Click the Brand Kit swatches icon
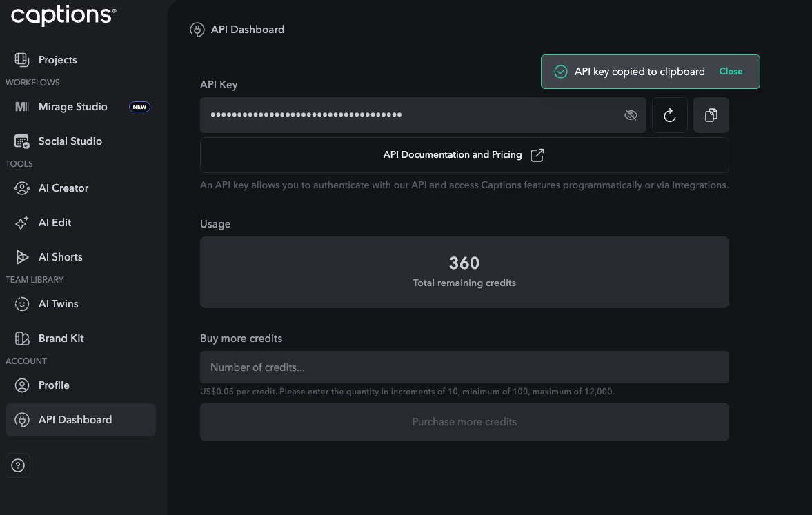 22,339
